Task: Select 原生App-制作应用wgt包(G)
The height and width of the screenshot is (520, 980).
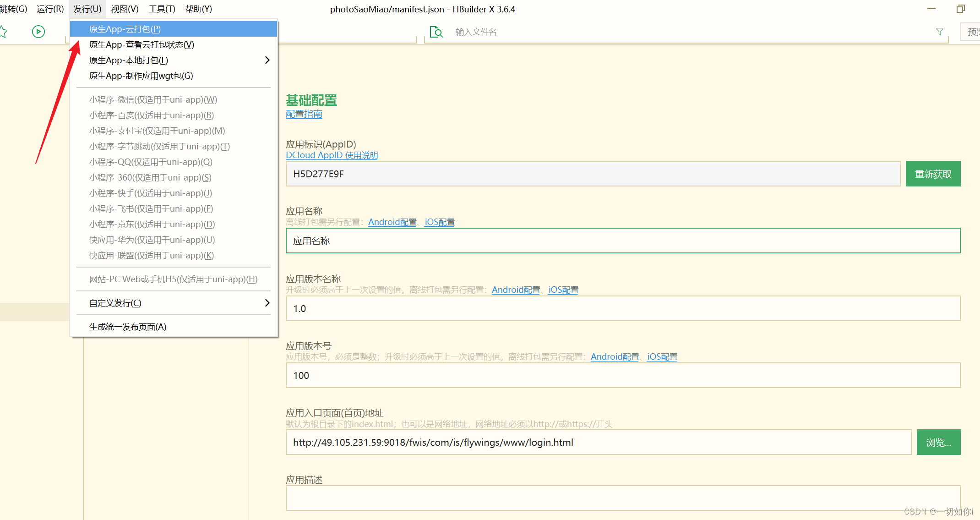Action: tap(174, 76)
